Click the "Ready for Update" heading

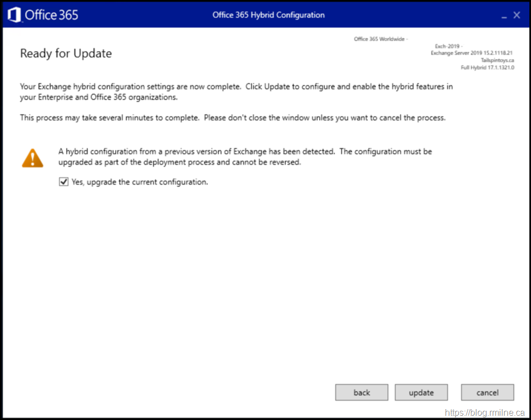point(66,53)
